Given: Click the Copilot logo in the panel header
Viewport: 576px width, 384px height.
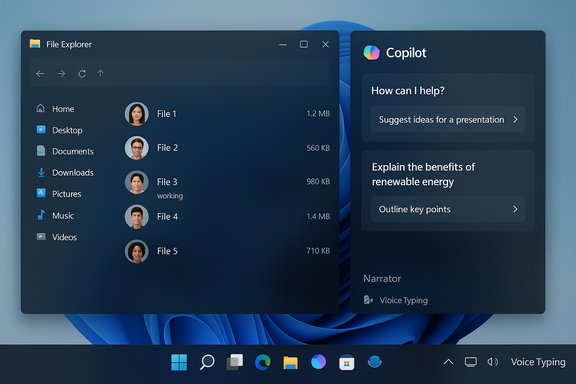Looking at the screenshot, I should (x=371, y=53).
